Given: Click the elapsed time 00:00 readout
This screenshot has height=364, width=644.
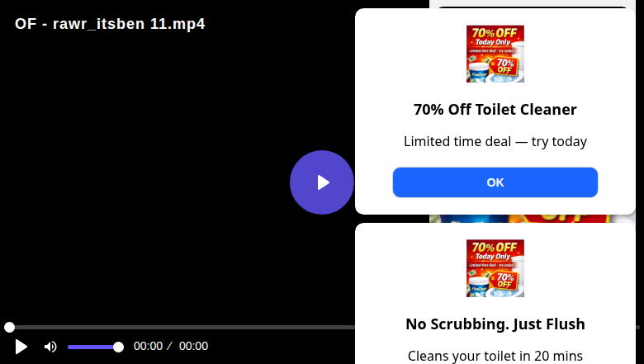Looking at the screenshot, I should coord(148,347).
